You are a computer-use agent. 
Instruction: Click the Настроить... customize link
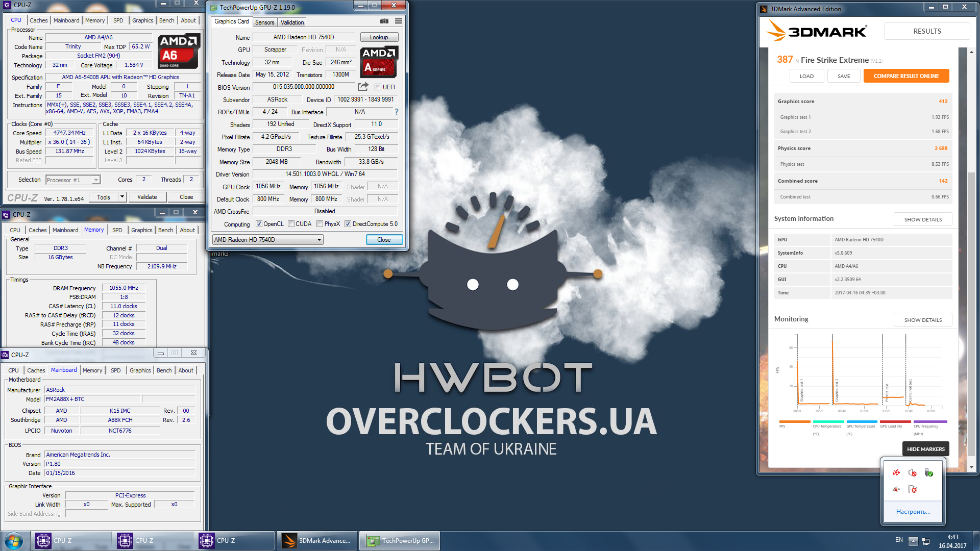(913, 512)
